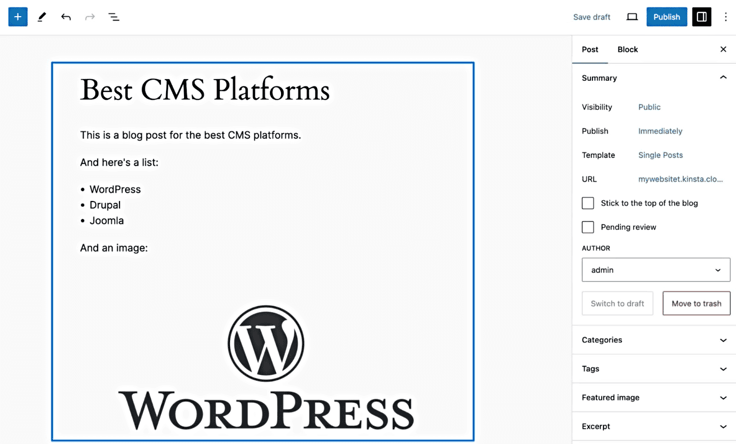Image resolution: width=736 pixels, height=444 pixels.
Task: Expand the Categories panel
Action: (x=654, y=340)
